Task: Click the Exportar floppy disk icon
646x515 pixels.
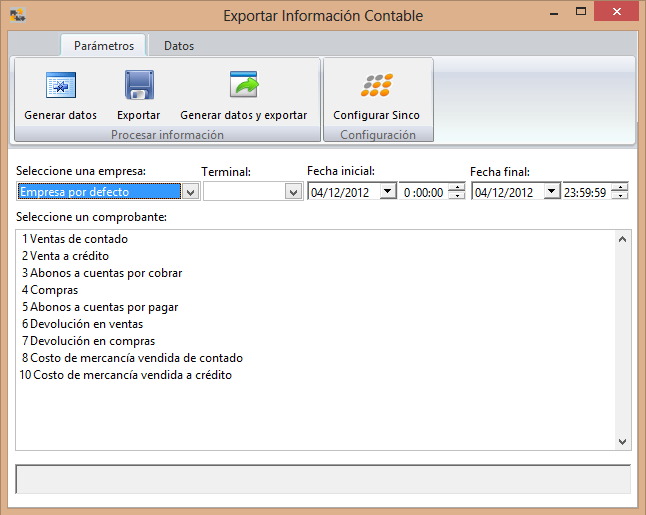Action: coord(138,86)
